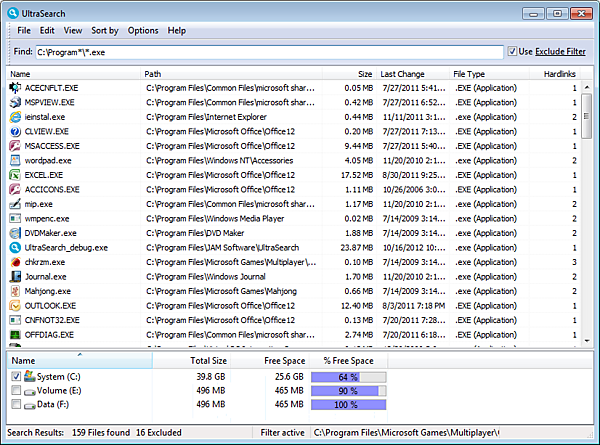Click the results list scroll down arrow
Image resolution: width=600 pixels, height=445 pixels.
587,341
